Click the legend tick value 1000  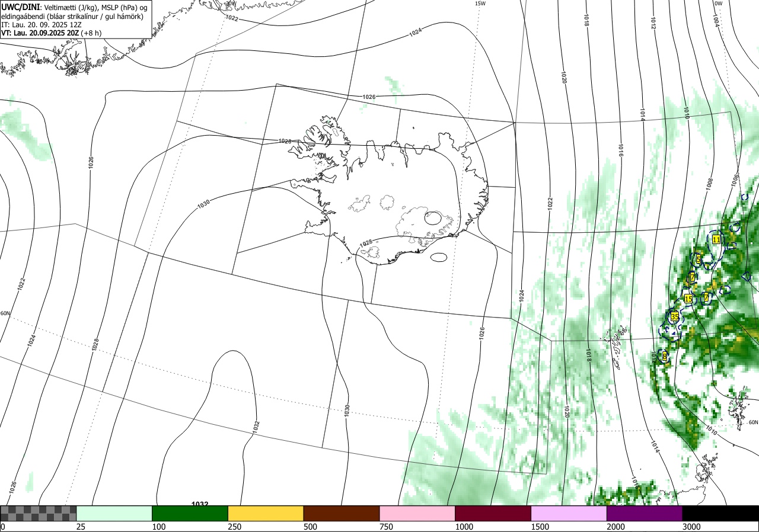pyautogui.click(x=465, y=527)
